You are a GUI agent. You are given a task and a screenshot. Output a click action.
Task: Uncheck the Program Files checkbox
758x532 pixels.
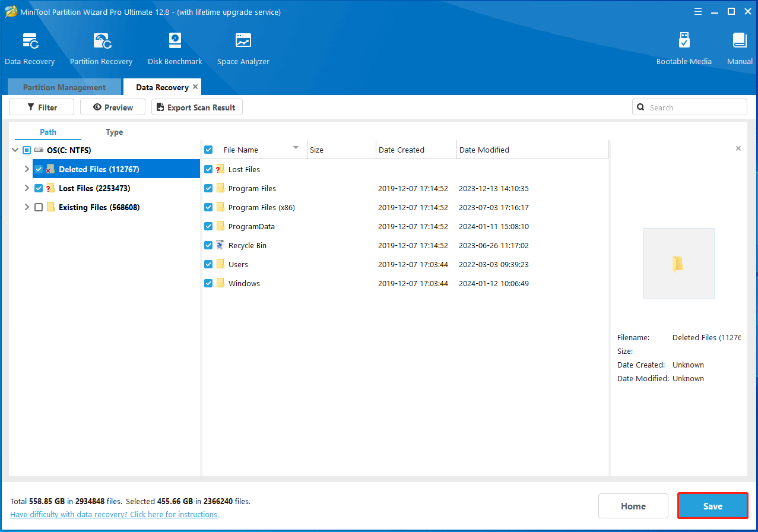tap(208, 188)
